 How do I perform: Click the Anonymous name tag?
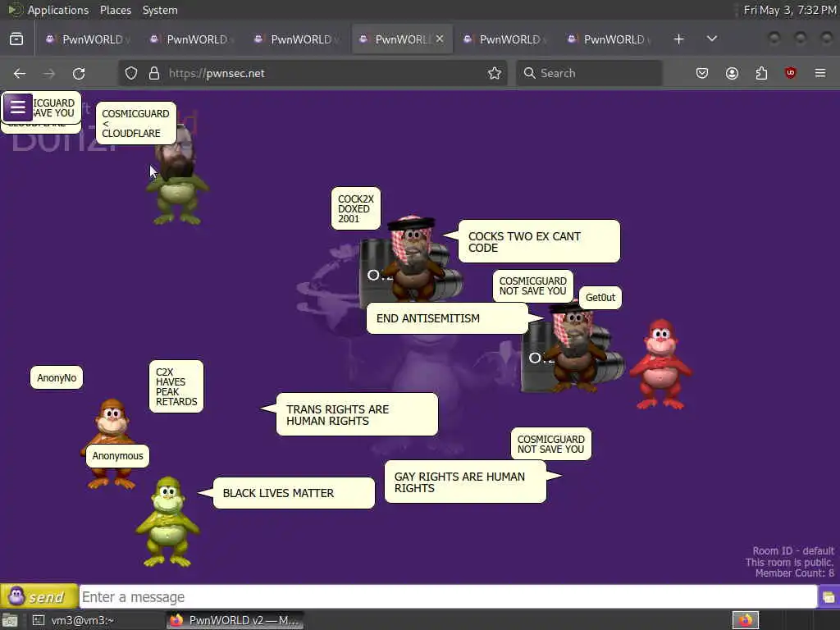coord(117,456)
